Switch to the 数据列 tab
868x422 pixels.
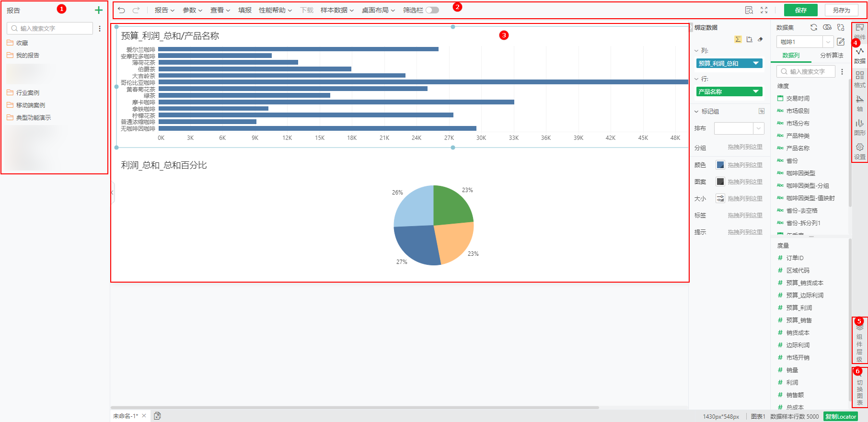pos(791,56)
